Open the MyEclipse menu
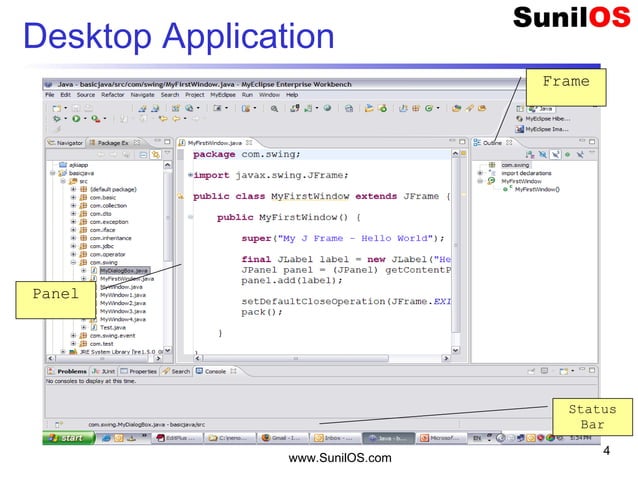Viewport: 638px width, 478px height. click(223, 95)
